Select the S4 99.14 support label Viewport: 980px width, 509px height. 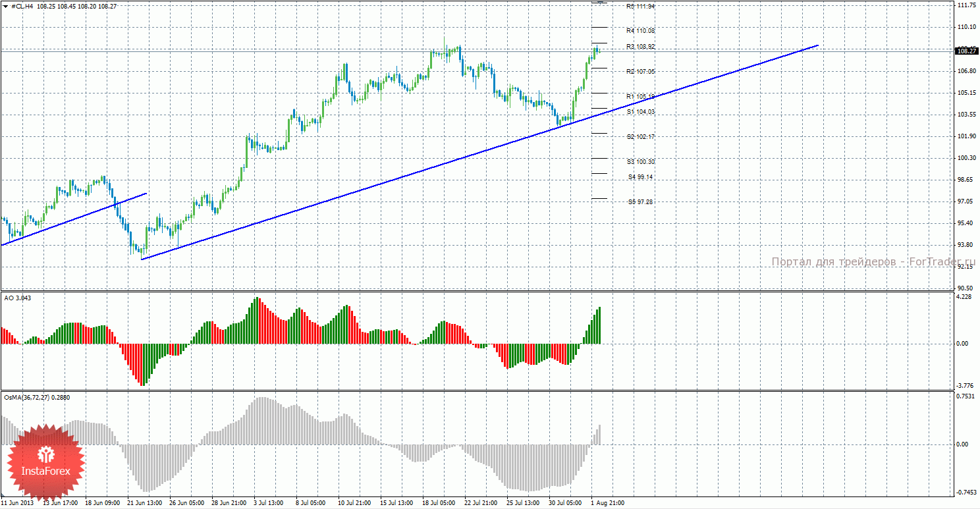pos(640,177)
